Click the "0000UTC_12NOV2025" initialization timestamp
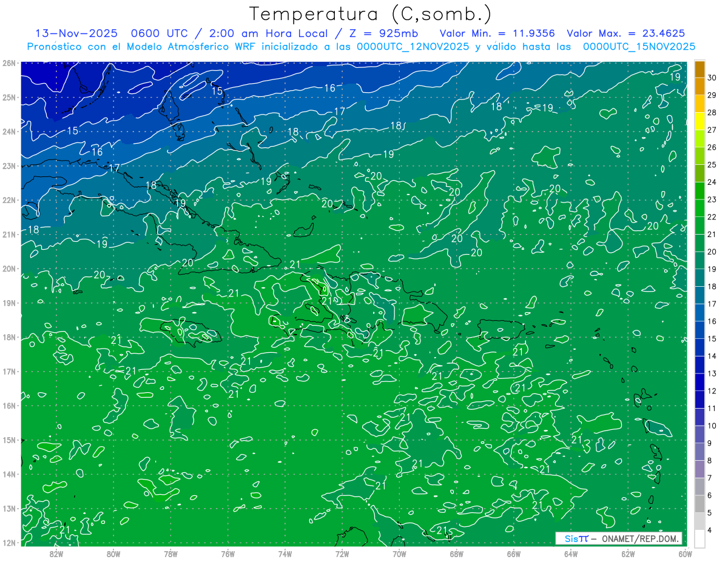 [413, 47]
